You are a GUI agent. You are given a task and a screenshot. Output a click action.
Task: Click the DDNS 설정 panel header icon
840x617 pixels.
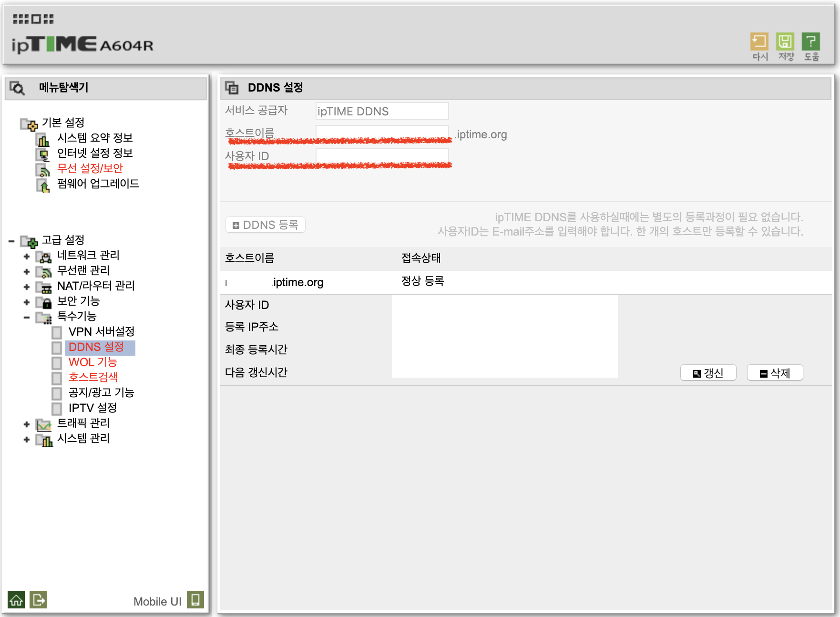[x=232, y=88]
